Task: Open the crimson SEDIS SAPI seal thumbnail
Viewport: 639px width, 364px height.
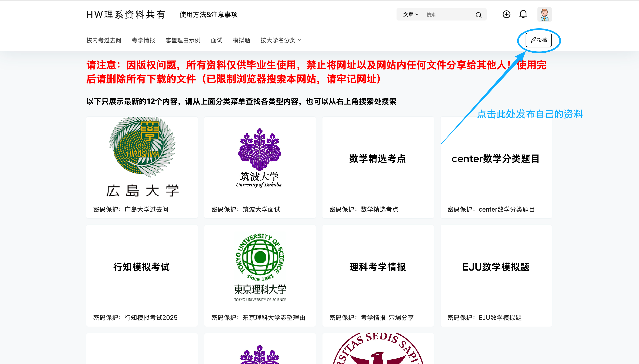Action: pos(378,349)
